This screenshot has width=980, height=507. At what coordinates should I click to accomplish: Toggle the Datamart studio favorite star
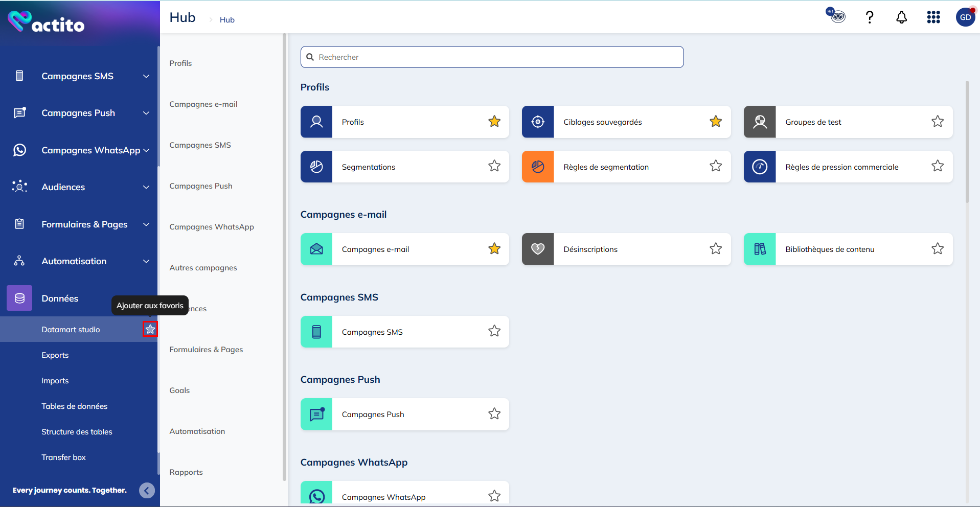(150, 330)
